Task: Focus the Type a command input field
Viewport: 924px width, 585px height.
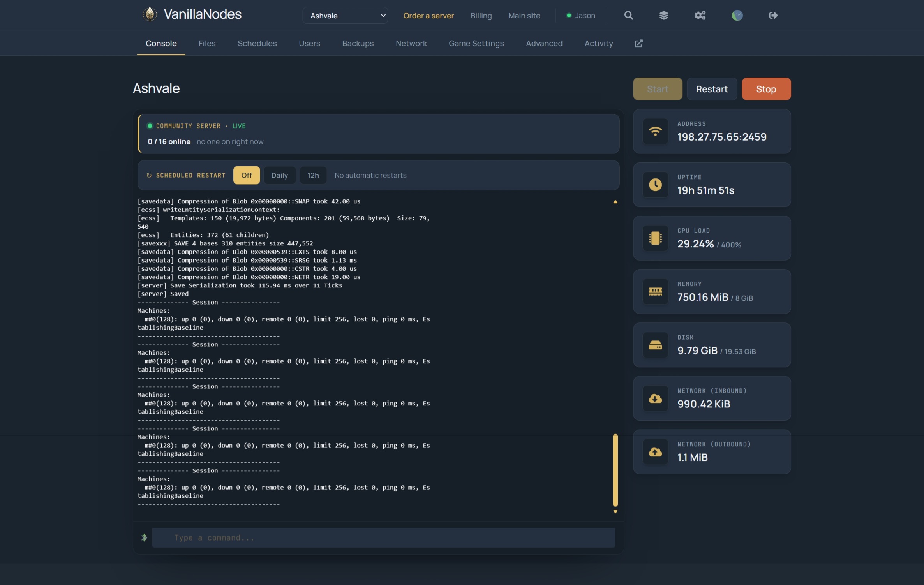Action: point(383,537)
